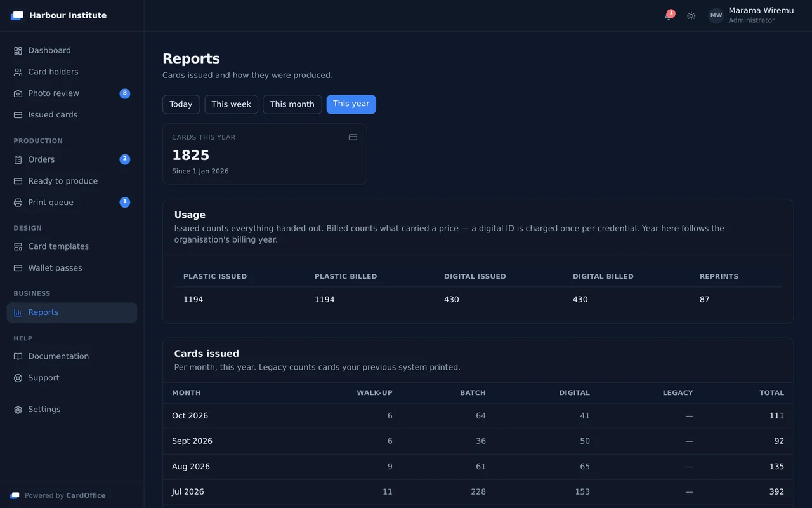
Task: Open Wallet passes
Action: click(72, 268)
